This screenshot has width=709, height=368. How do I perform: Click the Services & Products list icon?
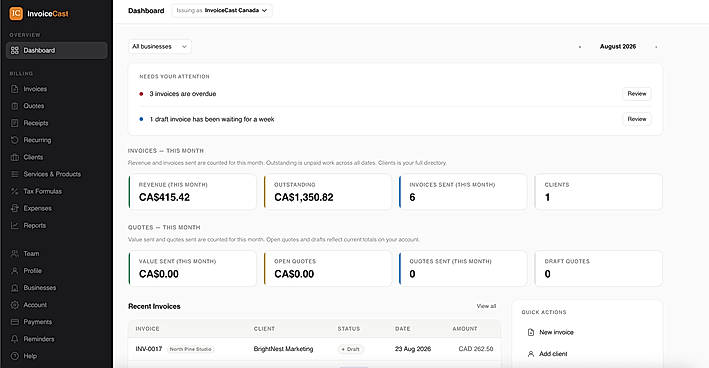[x=14, y=174]
